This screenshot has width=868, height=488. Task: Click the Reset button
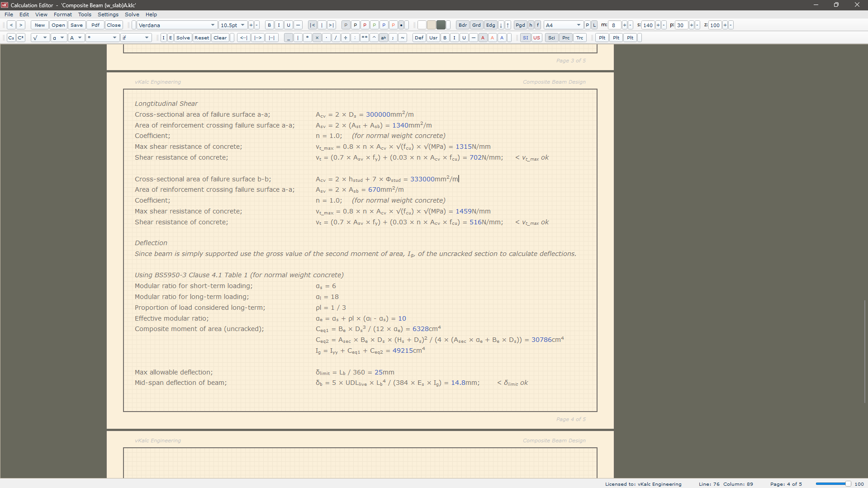pyautogui.click(x=202, y=38)
